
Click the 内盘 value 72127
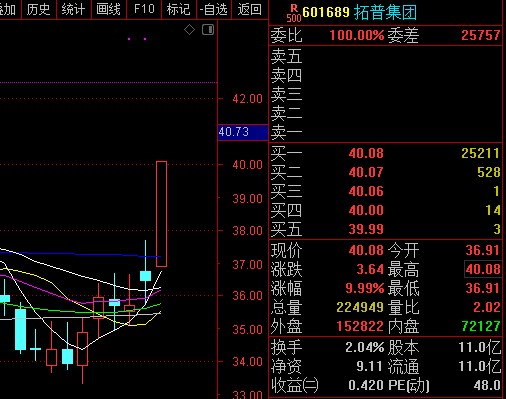coord(481,326)
